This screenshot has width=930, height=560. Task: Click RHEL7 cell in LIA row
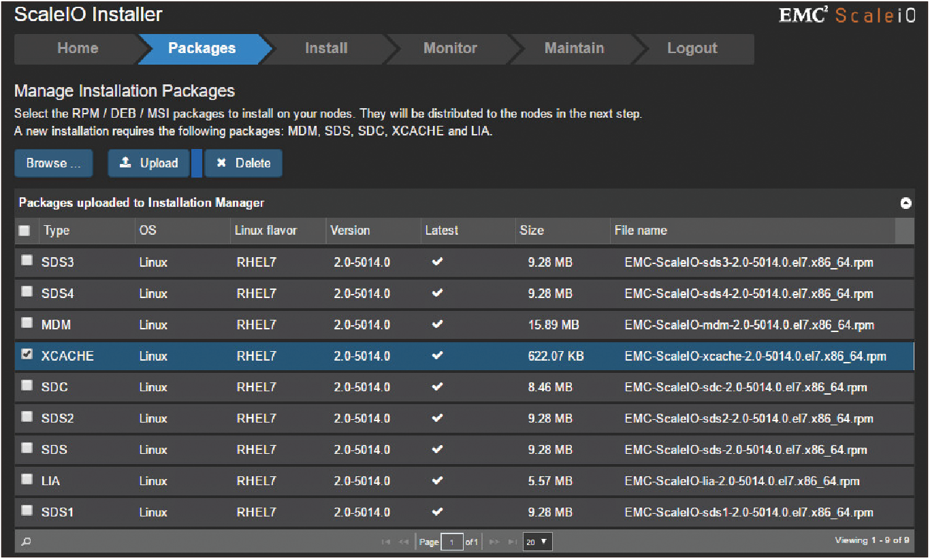click(256, 481)
